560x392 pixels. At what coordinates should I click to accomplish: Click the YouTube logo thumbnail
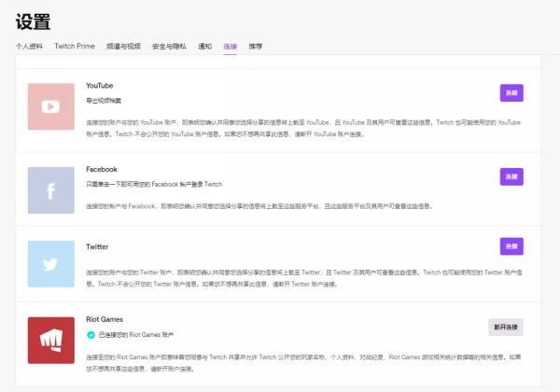pyautogui.click(x=50, y=106)
